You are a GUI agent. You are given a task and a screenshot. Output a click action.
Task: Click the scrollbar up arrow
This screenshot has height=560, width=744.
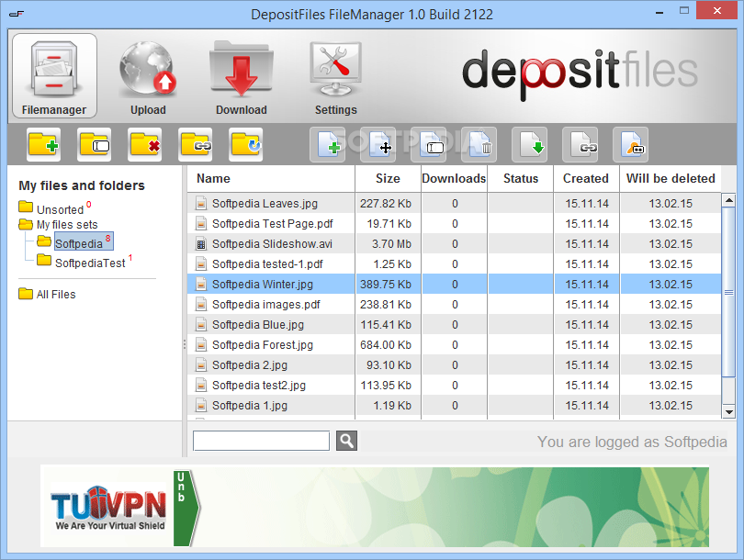tap(728, 200)
